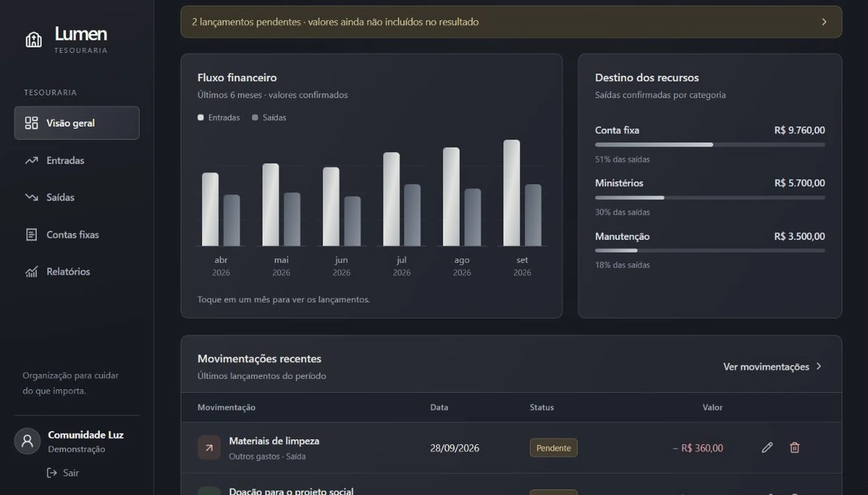Image resolution: width=868 pixels, height=495 pixels.
Task: Click the Comunidade Luz account name
Action: click(85, 435)
